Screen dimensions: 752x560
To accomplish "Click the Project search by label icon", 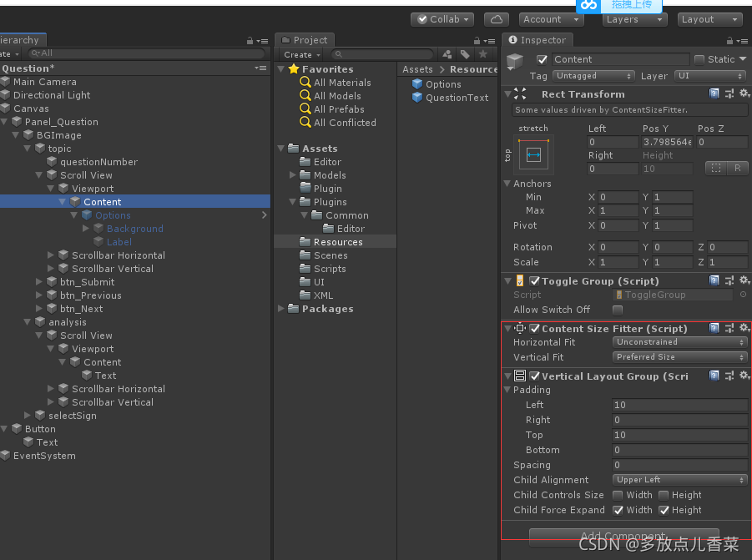I will [465, 54].
